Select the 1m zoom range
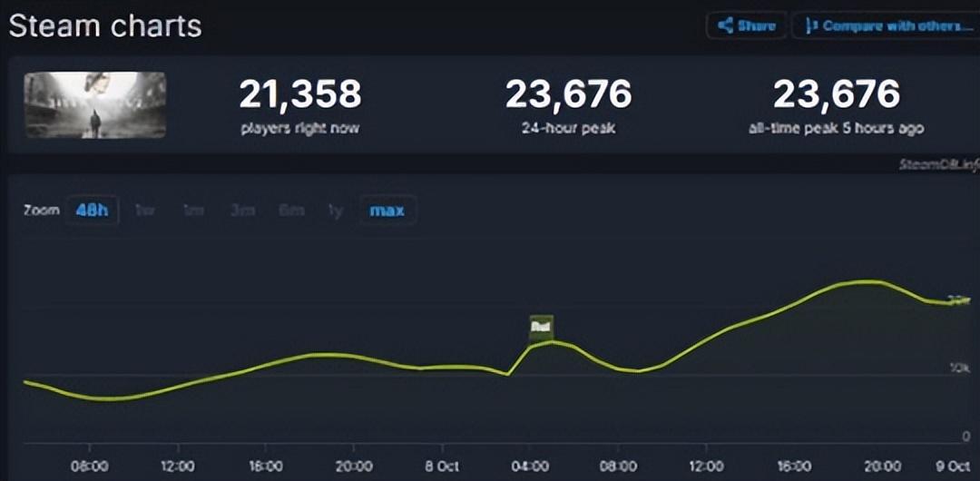The height and width of the screenshot is (481, 980). [194, 211]
